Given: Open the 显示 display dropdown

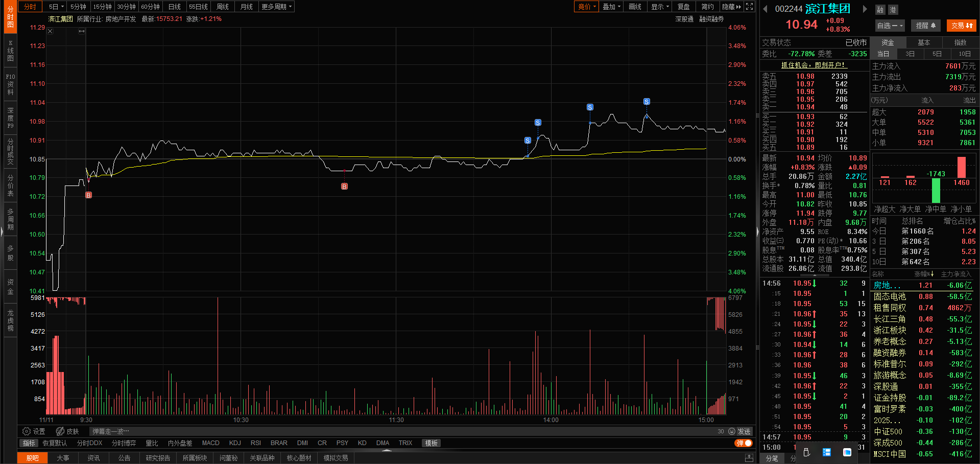Looking at the screenshot, I should (660, 7).
